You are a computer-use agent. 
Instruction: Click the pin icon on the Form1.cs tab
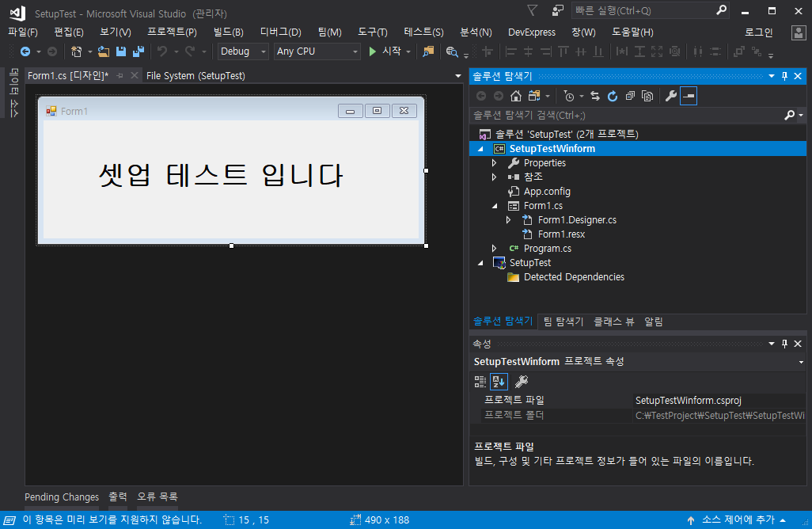tap(120, 76)
